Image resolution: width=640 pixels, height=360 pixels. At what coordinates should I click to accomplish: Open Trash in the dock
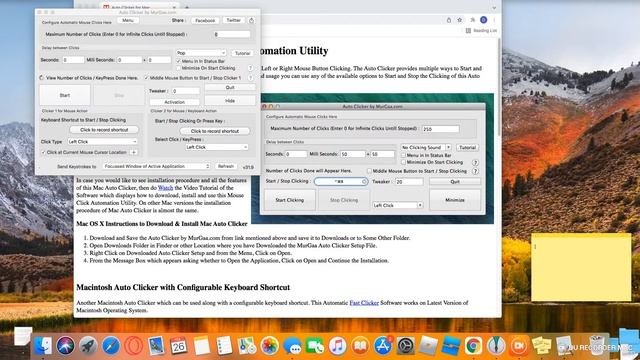click(596, 345)
